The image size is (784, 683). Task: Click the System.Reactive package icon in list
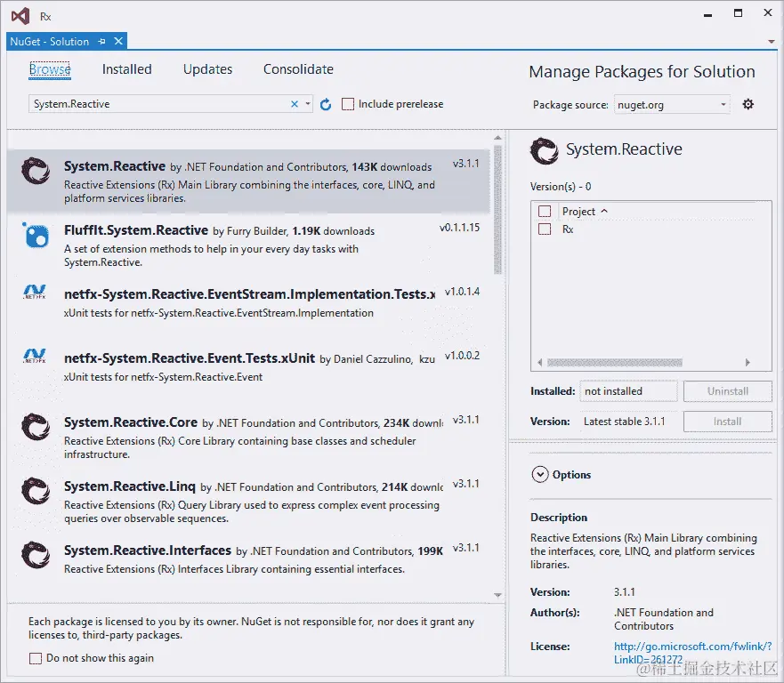(36, 171)
